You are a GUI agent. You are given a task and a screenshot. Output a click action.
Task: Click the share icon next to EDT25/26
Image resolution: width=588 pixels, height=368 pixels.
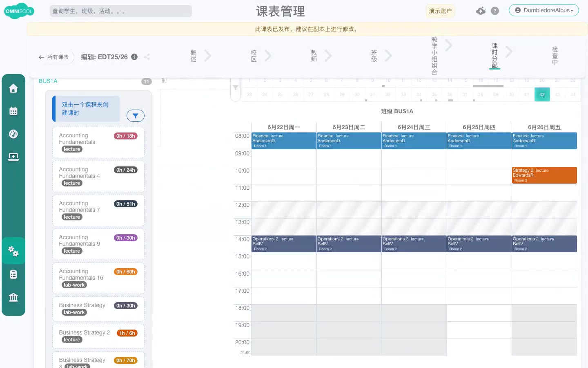tap(147, 57)
